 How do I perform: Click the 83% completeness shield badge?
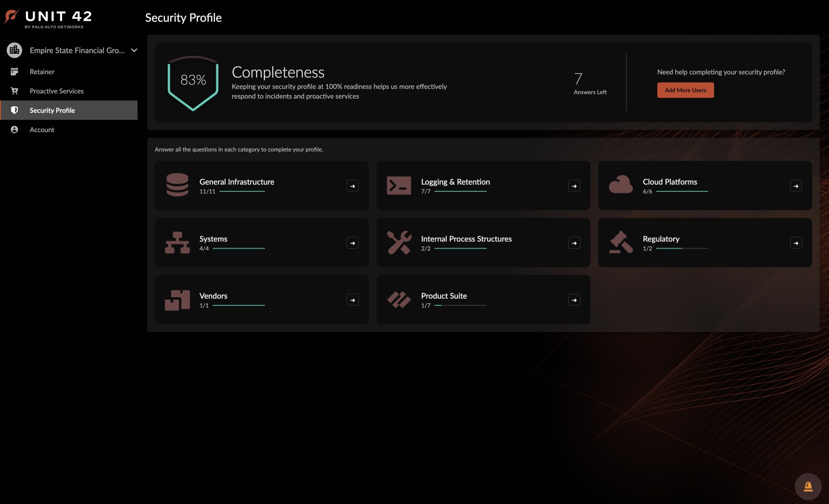[193, 82]
